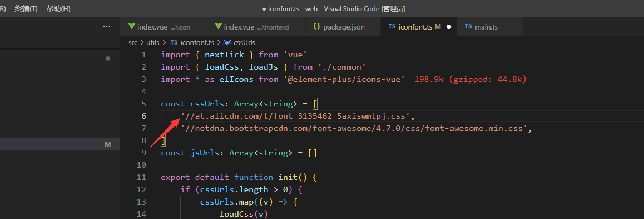644x219 pixels.
Task: Open the sidebar three-dots more actions menu
Action: coord(107,27)
